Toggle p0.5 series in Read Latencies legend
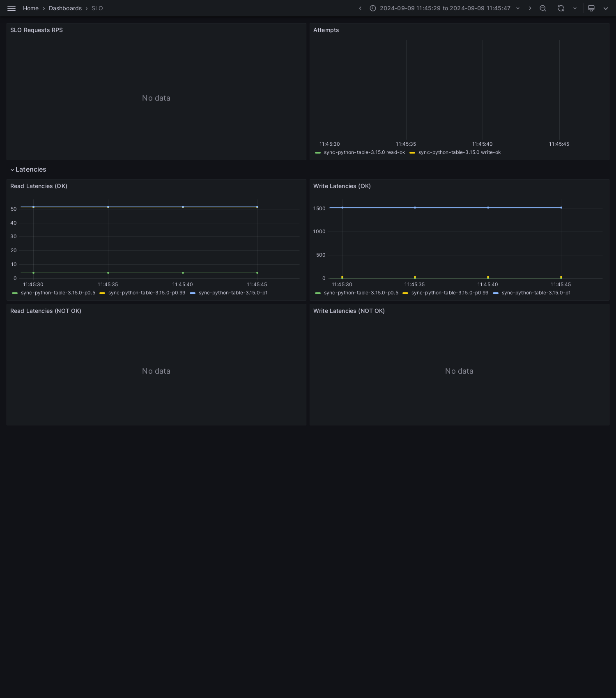 click(58, 293)
